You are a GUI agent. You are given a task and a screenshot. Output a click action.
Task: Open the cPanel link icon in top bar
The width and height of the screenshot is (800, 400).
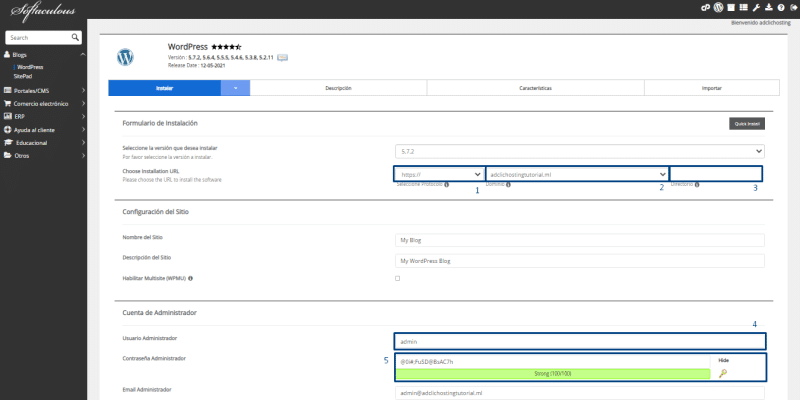(705, 8)
